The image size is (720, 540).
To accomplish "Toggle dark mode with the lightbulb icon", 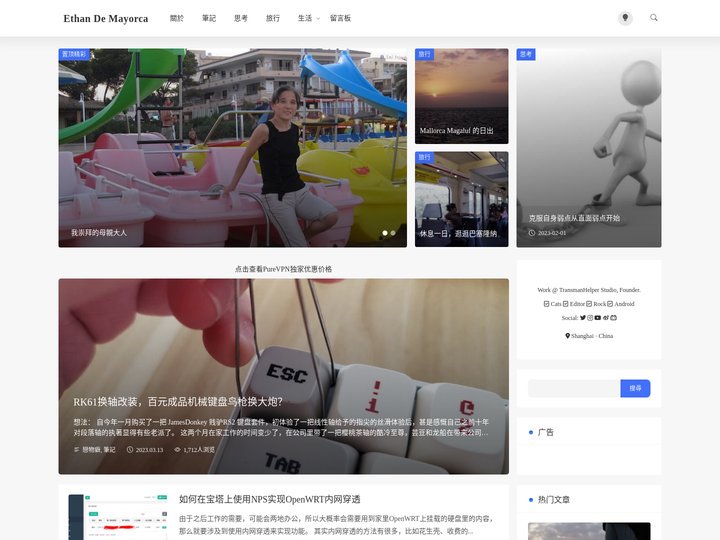I will [624, 18].
